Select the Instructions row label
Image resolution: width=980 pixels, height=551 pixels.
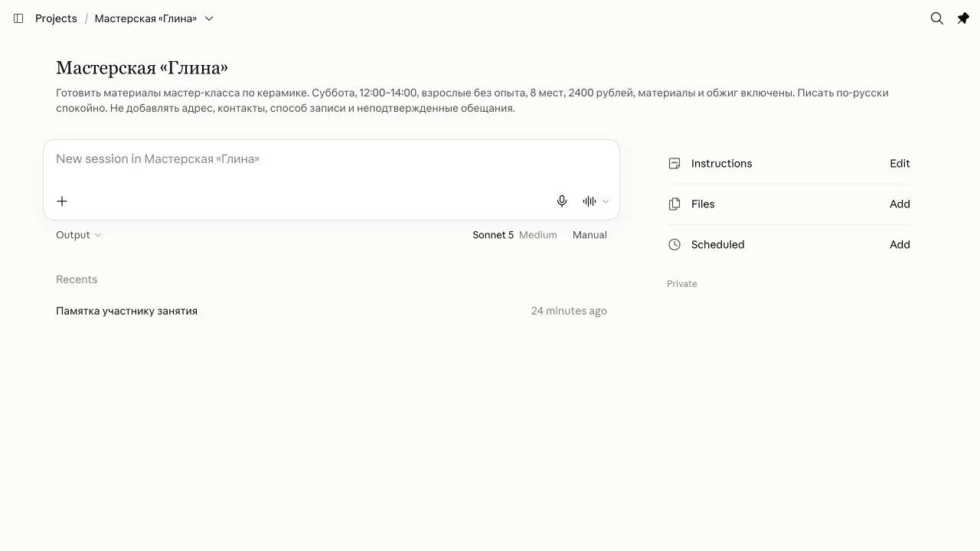(721, 164)
